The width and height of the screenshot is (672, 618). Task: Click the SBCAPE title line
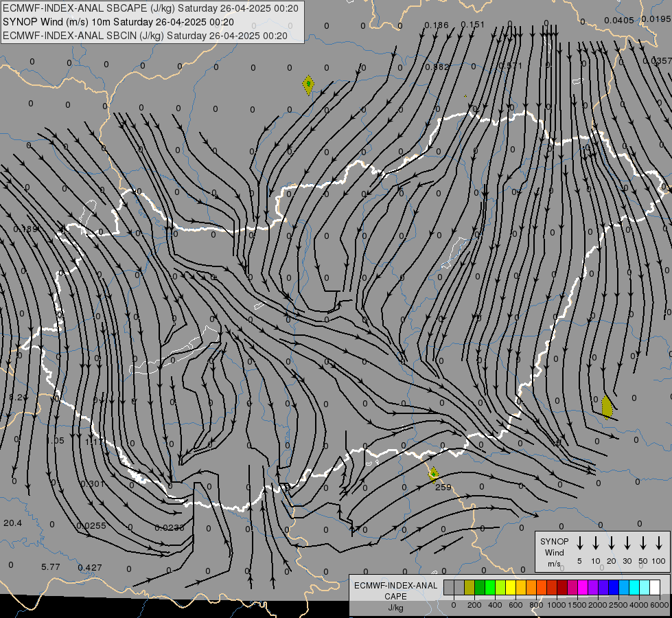click(x=150, y=8)
